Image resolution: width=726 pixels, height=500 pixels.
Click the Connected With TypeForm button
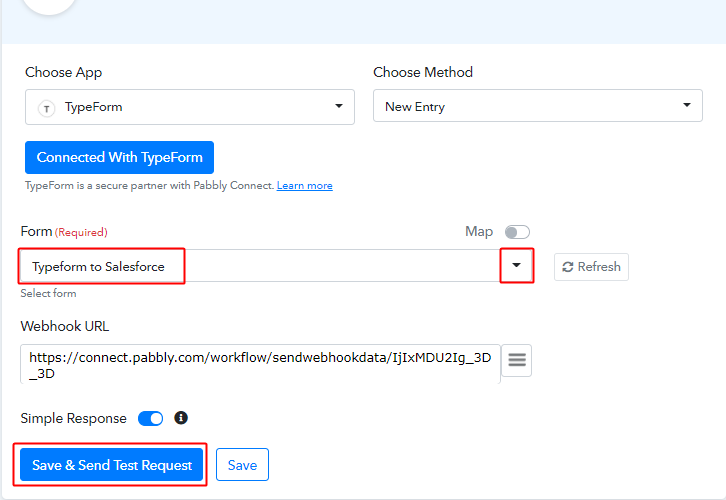coord(119,157)
